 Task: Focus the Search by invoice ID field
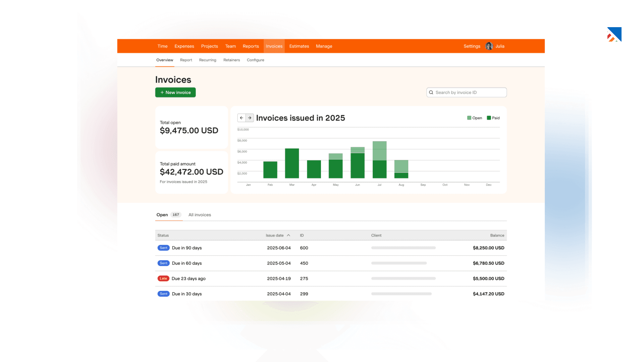pos(470,93)
